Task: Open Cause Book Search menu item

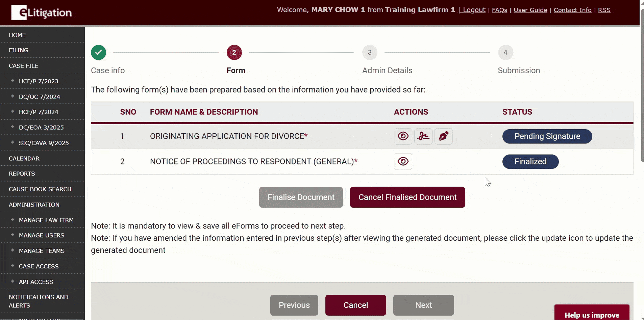Action: pos(40,189)
